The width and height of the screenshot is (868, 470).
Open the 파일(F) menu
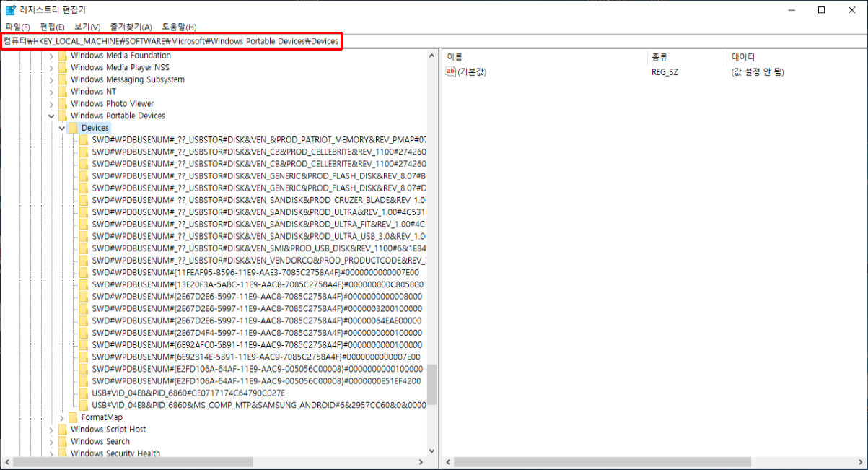click(x=18, y=27)
